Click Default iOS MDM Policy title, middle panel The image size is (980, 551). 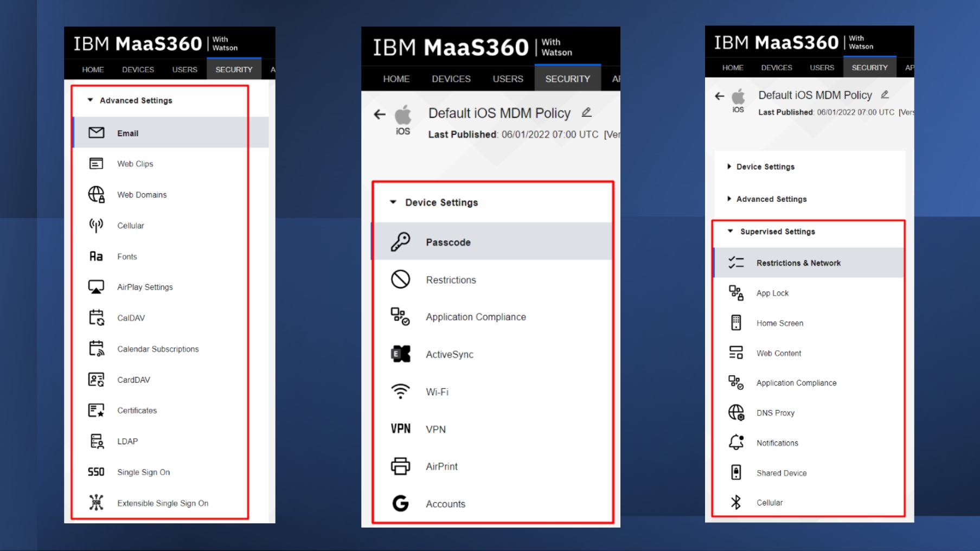(499, 113)
